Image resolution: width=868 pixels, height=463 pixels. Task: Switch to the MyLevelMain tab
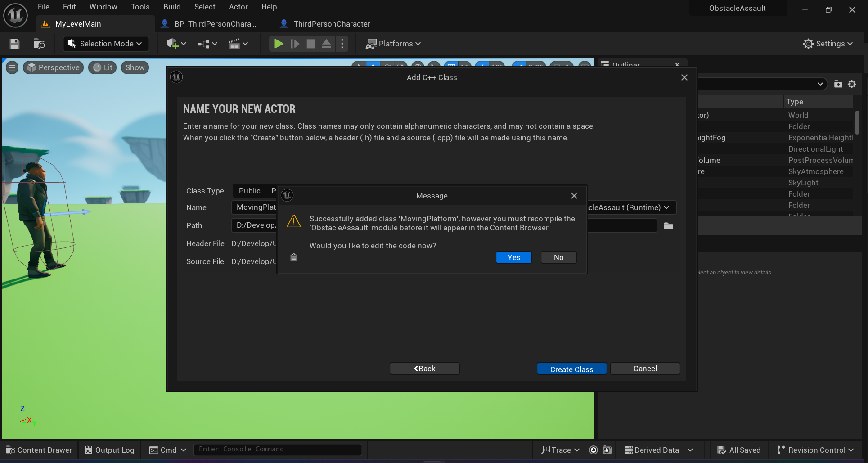[x=95, y=24]
